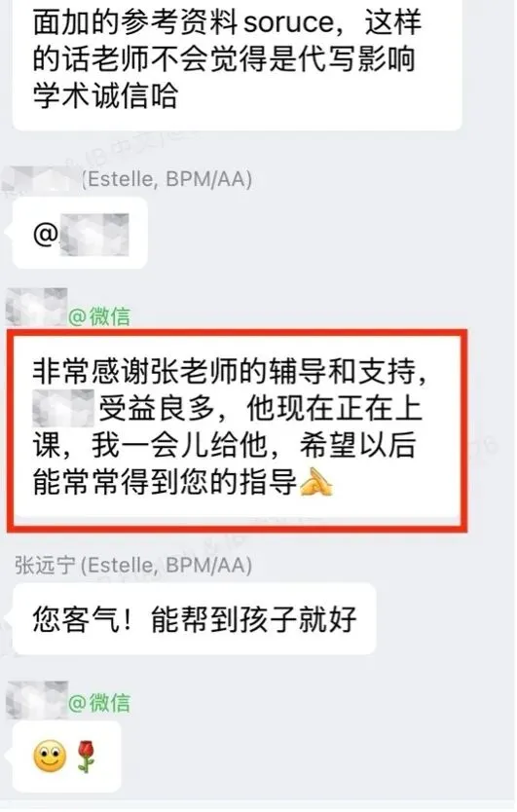The image size is (517, 812).
Task: Click the @微信 tag above emoji message
Action: (x=99, y=703)
